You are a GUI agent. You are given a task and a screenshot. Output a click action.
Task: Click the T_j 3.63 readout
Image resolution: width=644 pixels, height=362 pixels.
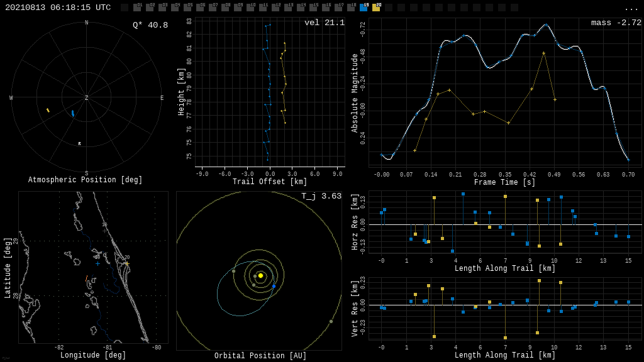pos(321,196)
